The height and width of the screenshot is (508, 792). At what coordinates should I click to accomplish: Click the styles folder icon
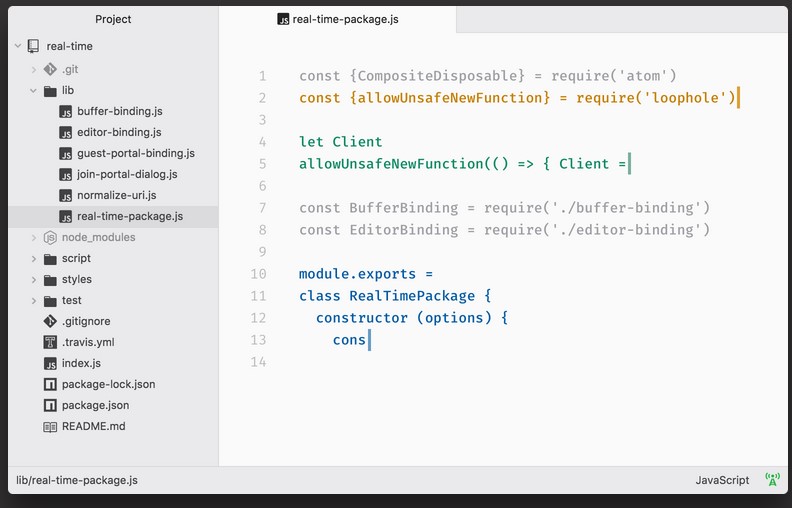pyautogui.click(x=50, y=280)
